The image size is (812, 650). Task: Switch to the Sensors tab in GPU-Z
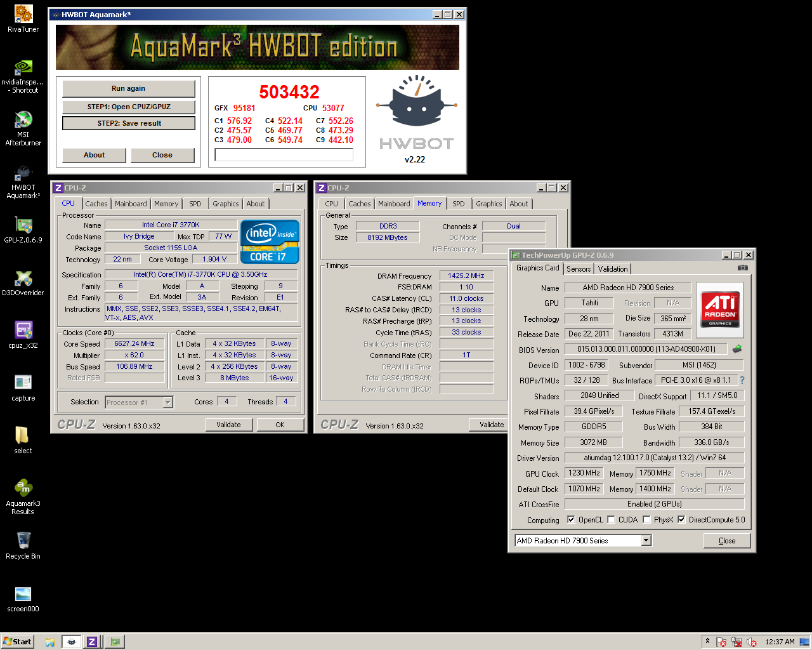579,269
